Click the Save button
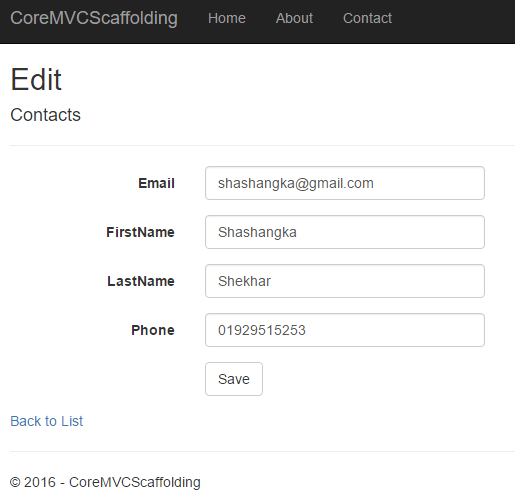Viewport: 515px width, 497px height. point(234,379)
